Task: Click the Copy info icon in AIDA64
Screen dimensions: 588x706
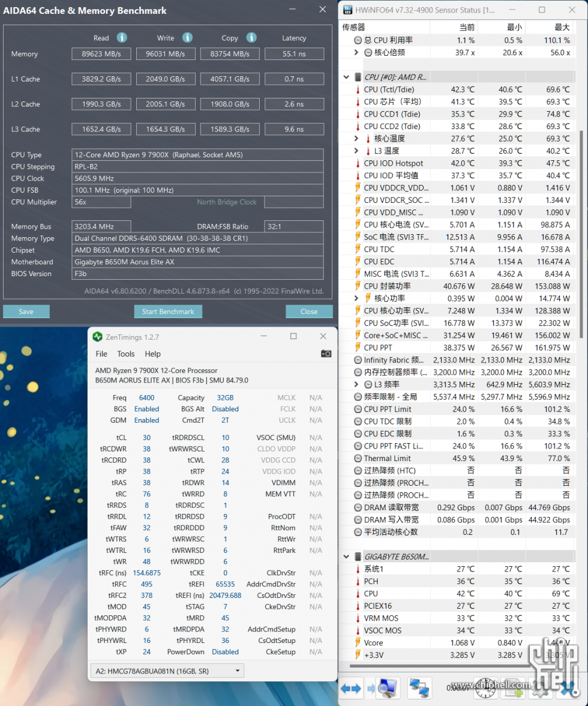Action: click(x=251, y=38)
